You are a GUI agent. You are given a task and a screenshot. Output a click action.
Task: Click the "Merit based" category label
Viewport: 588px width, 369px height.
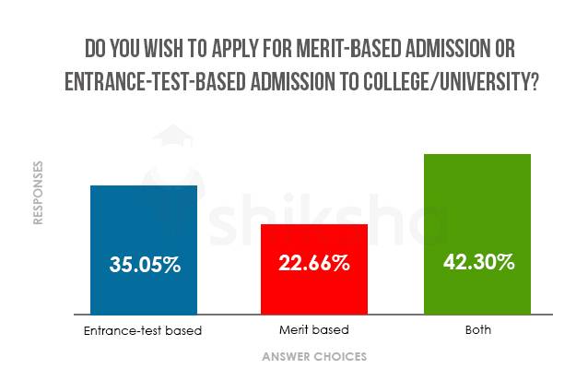click(x=314, y=329)
